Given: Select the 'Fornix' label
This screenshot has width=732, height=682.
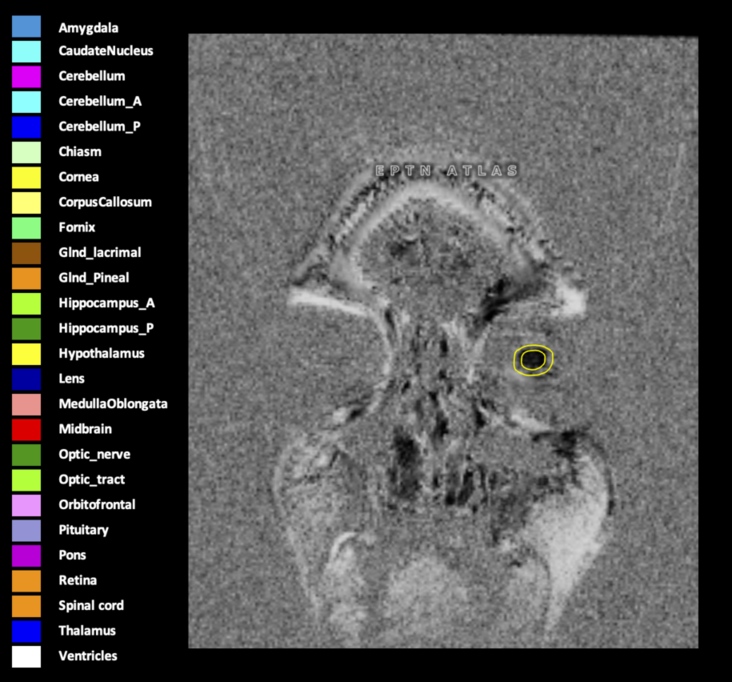Looking at the screenshot, I should coord(77,227).
